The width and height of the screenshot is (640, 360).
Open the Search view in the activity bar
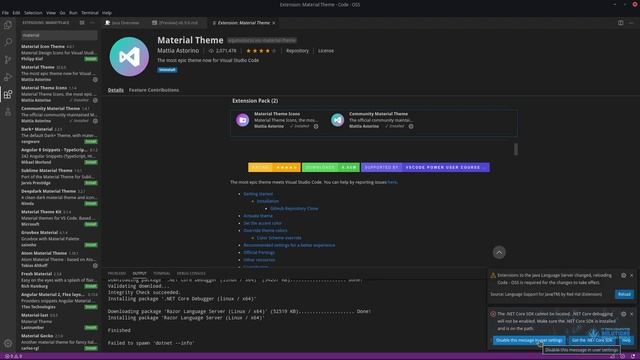[x=8, y=42]
